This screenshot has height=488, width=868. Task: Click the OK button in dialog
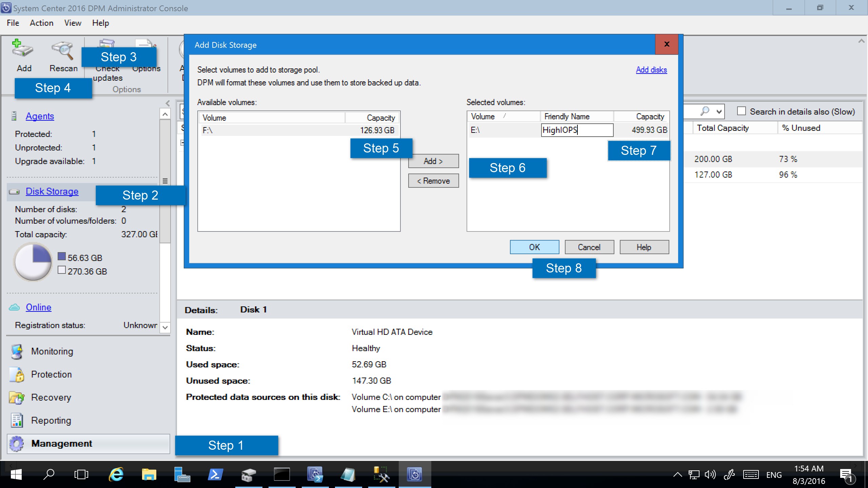534,247
